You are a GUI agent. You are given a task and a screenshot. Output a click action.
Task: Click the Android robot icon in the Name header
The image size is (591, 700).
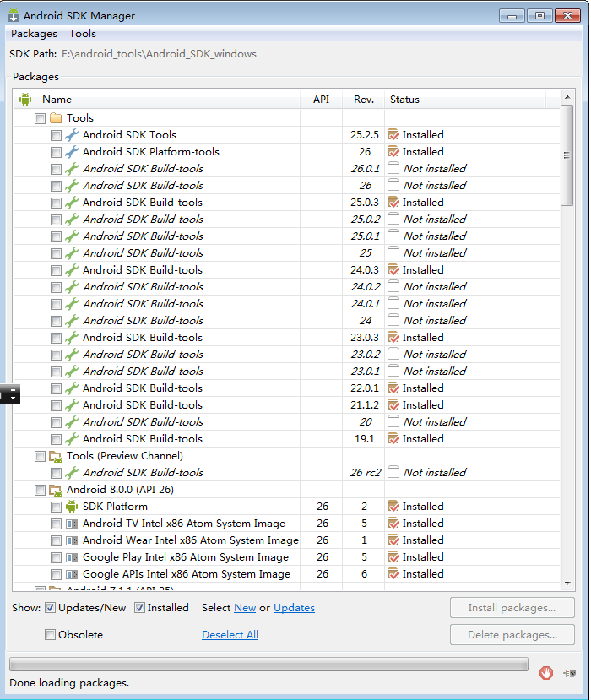coord(25,100)
